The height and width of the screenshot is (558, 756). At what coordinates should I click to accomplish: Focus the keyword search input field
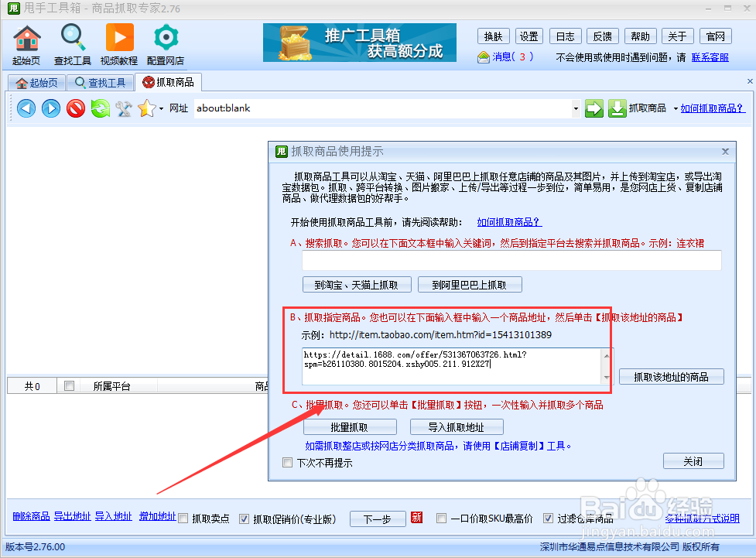click(511, 261)
